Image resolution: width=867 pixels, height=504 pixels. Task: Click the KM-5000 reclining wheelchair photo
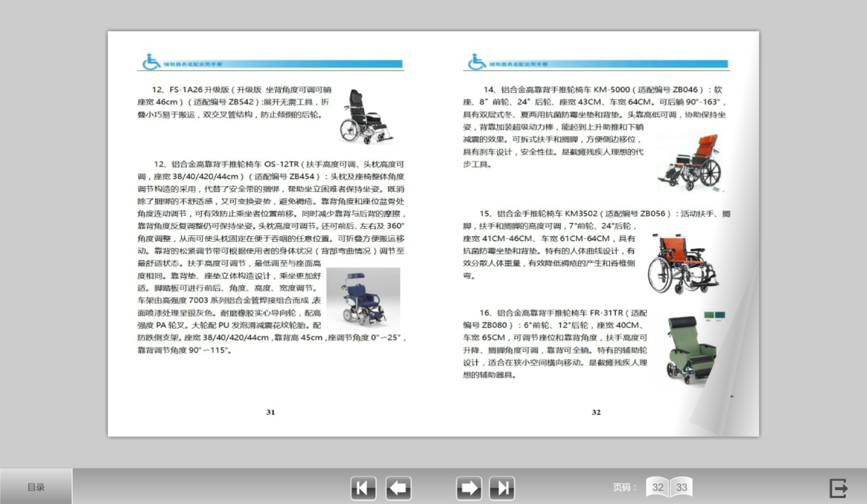click(x=692, y=162)
